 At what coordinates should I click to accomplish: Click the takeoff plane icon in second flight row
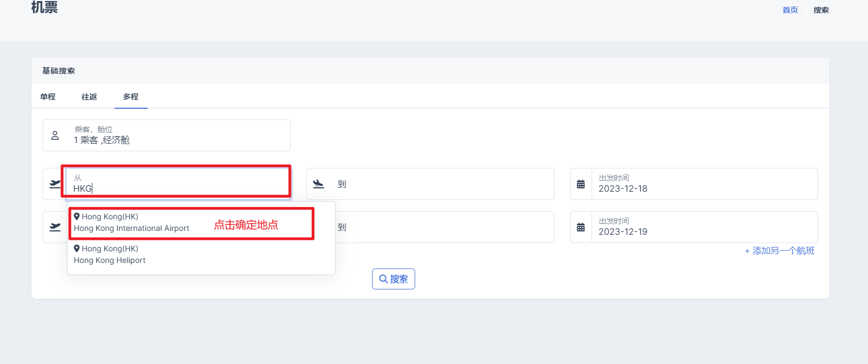click(x=55, y=227)
